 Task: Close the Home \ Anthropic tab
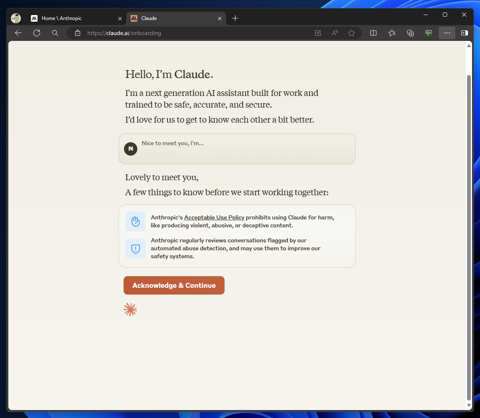point(120,19)
